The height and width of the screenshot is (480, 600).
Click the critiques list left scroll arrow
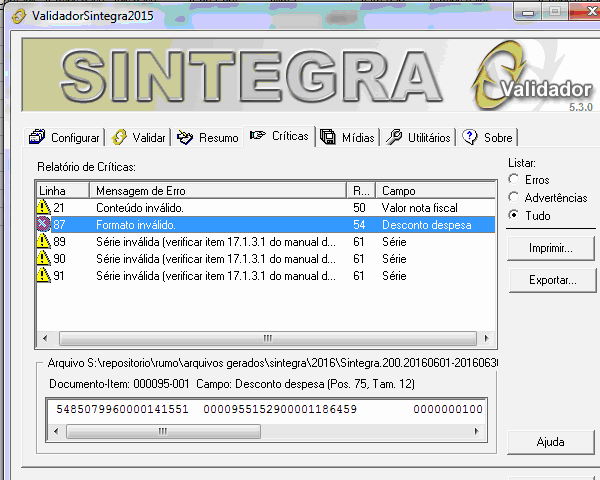(45, 338)
